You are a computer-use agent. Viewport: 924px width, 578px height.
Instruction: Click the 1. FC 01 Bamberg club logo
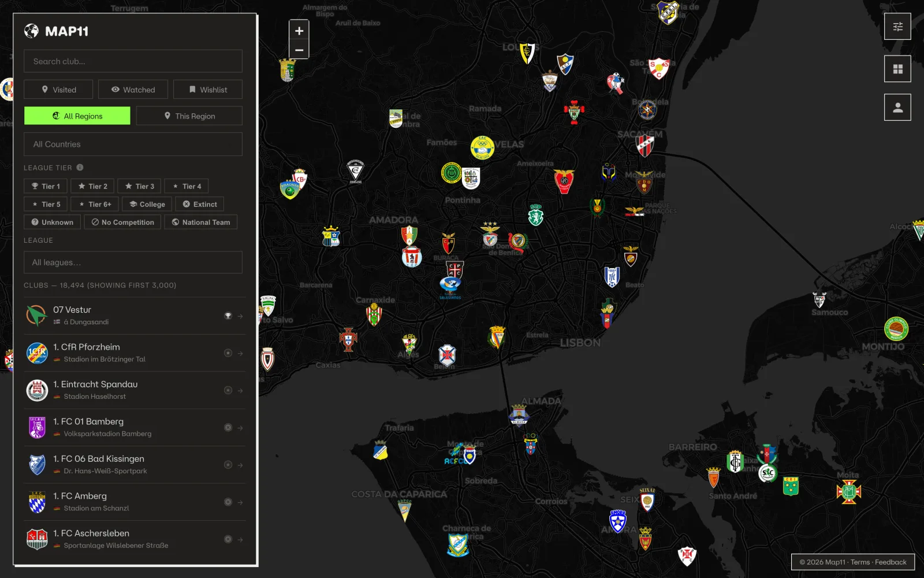point(37,428)
